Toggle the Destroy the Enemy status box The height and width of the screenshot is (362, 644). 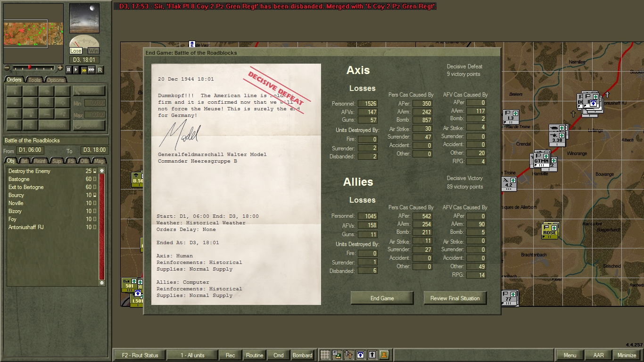95,171
